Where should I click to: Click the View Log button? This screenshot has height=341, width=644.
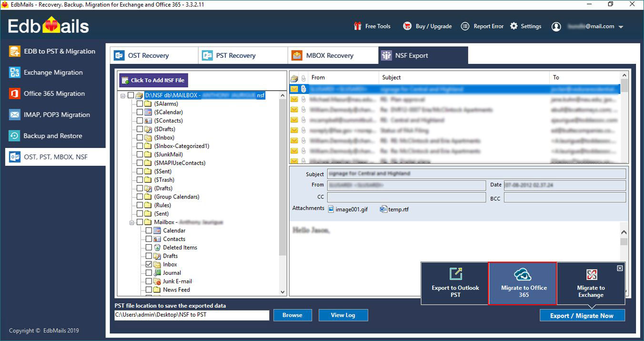tap(343, 315)
